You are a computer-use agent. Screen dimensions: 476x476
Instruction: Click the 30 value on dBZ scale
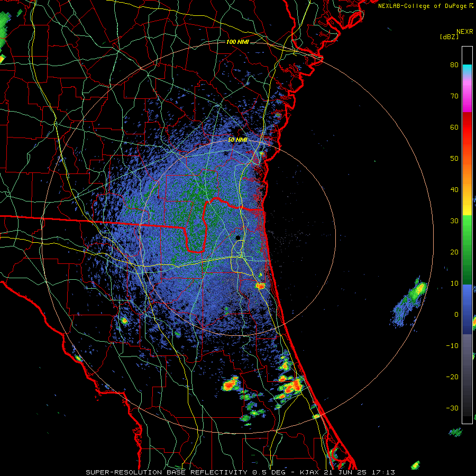[454, 221]
